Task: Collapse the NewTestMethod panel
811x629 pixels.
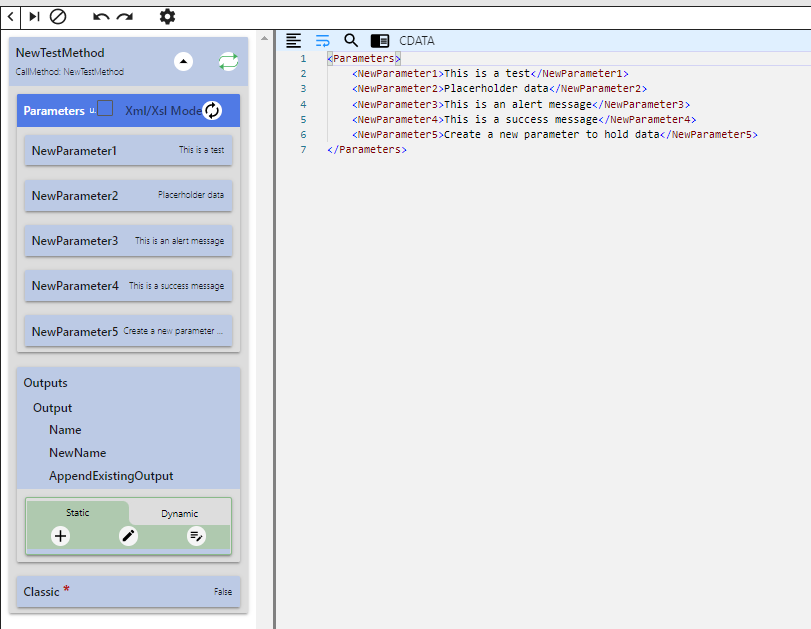Action: pyautogui.click(x=183, y=62)
